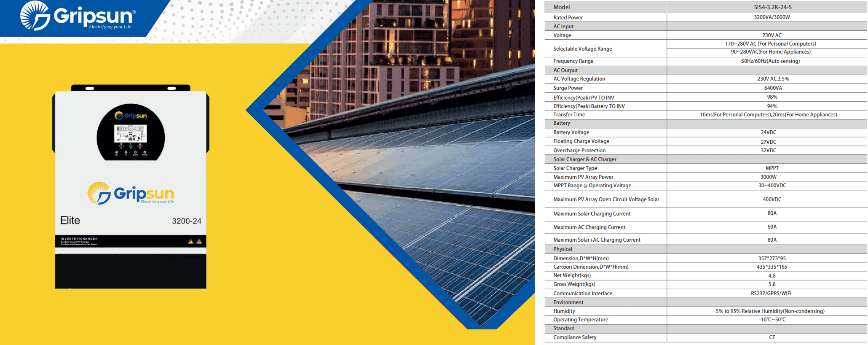868x345 pixels.
Task: Click the 'RS232/GPRS/WIFI' value
Action: 771,294
